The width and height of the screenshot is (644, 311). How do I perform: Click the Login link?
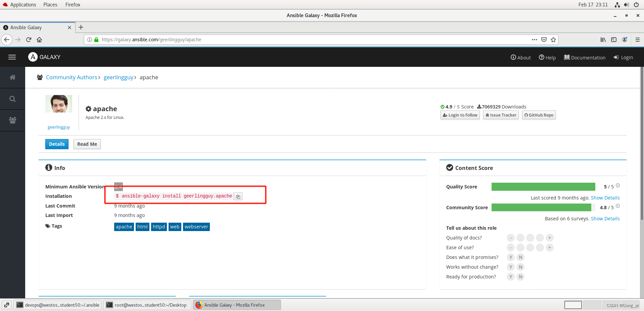[624, 57]
